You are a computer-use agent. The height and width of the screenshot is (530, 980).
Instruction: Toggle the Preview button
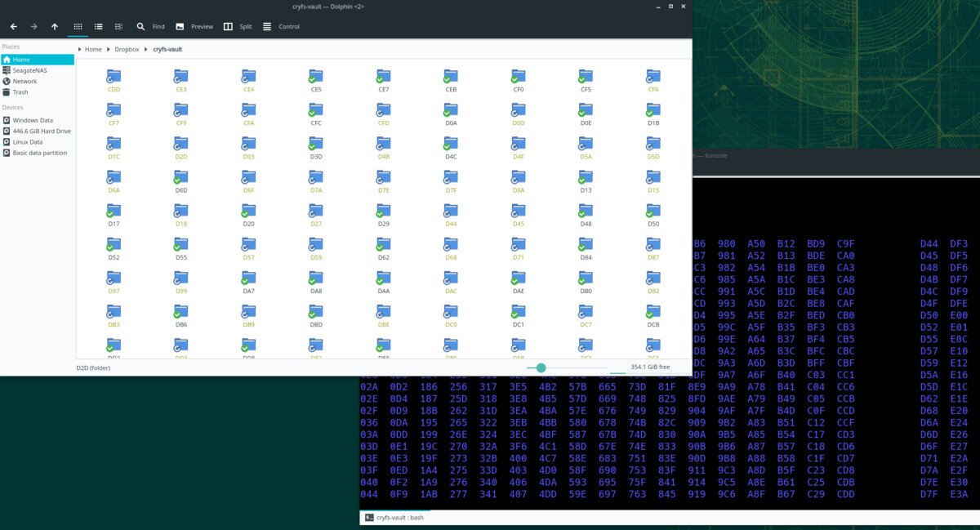click(194, 26)
